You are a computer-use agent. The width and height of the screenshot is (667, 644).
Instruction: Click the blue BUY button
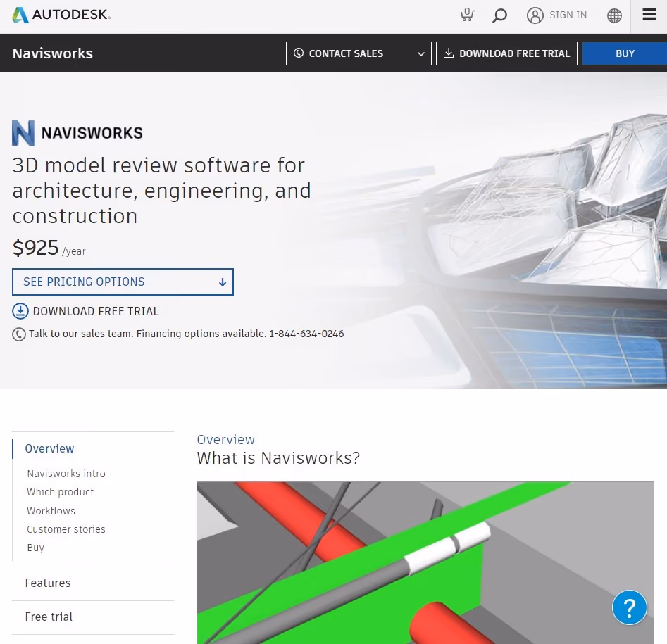pos(625,53)
